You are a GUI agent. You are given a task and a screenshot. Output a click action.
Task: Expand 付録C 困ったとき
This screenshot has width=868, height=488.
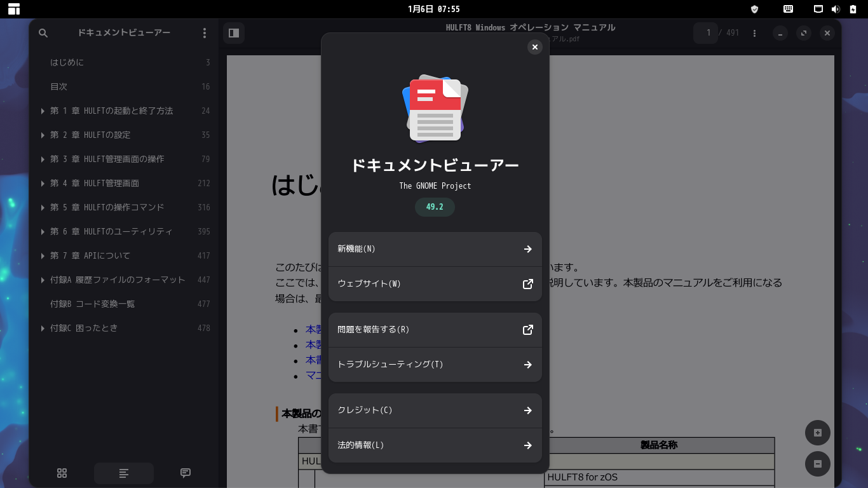tap(43, 329)
